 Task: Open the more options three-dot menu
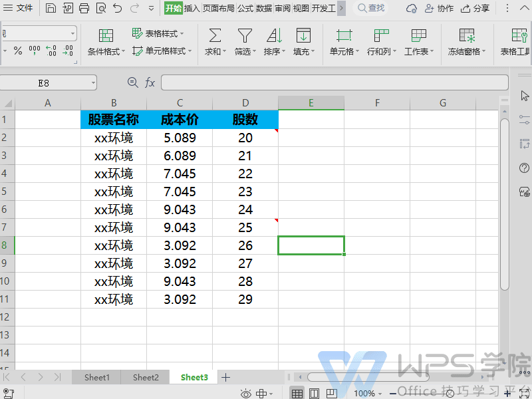(507, 8)
